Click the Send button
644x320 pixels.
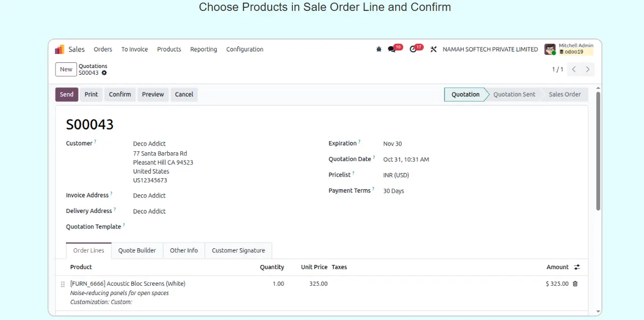(66, 95)
